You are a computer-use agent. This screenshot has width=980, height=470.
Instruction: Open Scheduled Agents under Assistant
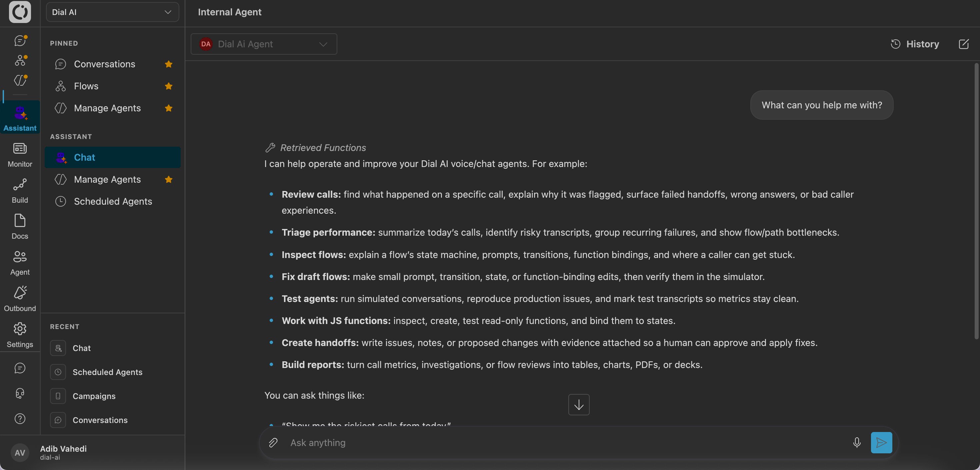[x=113, y=201]
